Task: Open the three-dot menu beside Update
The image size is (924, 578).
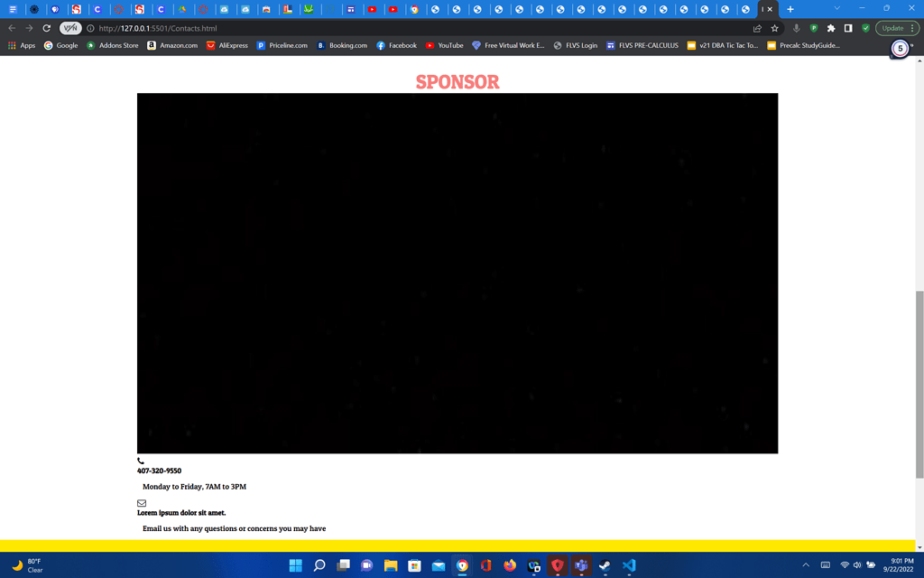Action: [912, 28]
